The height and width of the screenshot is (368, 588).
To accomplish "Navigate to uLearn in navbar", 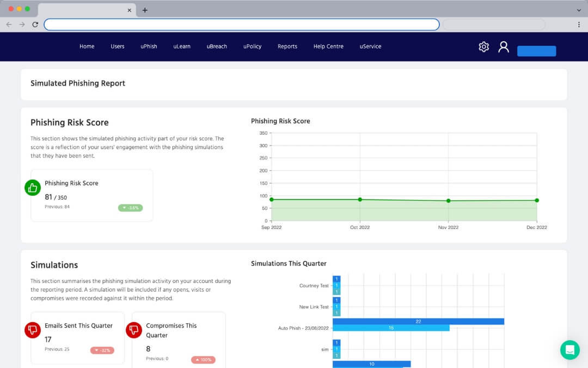I will 182,46.
